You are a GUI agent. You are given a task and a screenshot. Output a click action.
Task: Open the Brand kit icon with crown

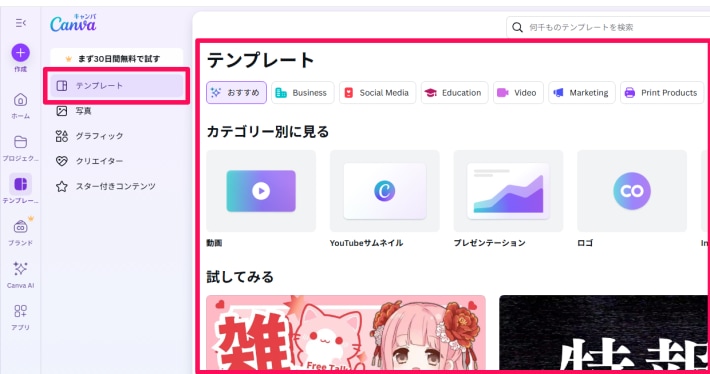point(20,226)
